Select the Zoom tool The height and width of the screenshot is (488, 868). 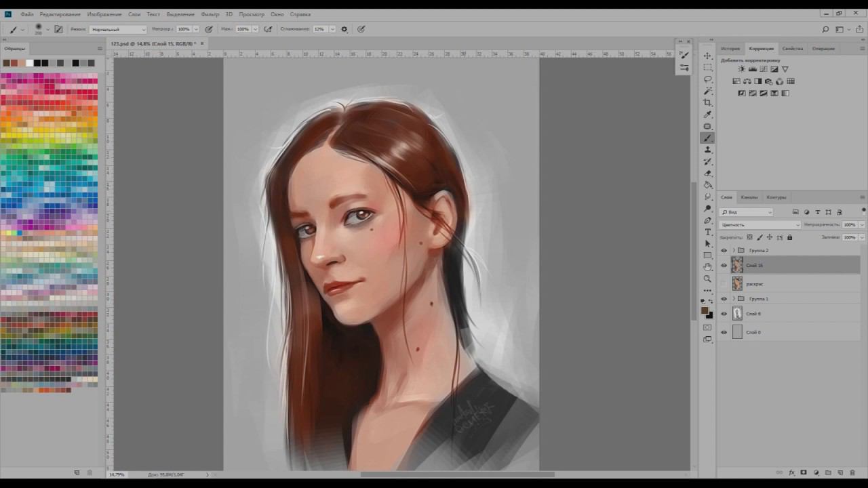(707, 279)
